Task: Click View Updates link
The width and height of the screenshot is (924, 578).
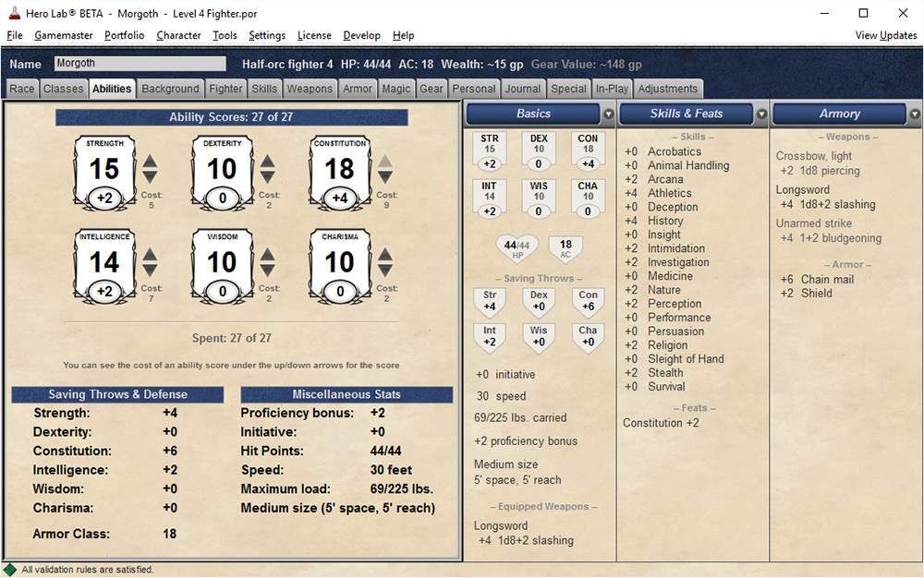Action: 886,35
